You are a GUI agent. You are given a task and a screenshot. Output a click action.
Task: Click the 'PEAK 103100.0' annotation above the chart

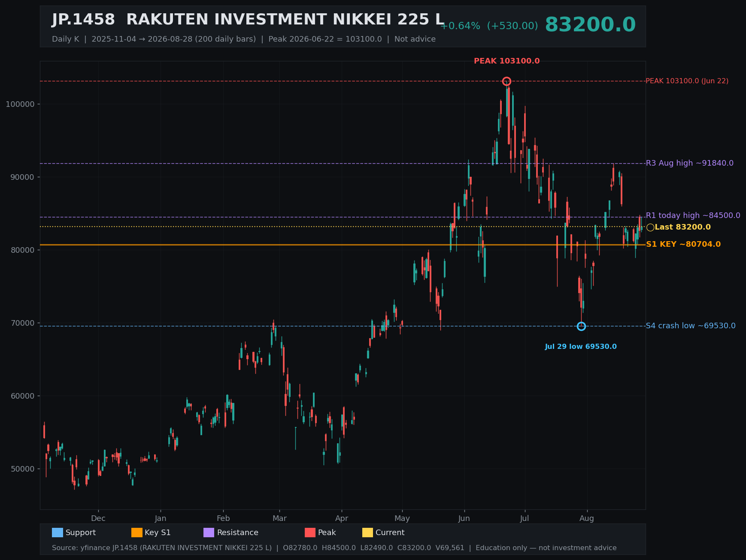point(507,61)
